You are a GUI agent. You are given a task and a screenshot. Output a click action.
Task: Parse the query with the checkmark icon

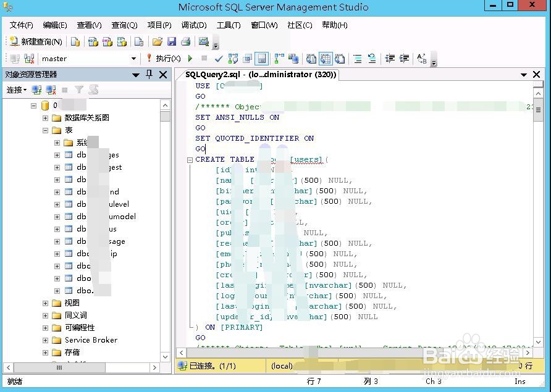[x=219, y=58]
